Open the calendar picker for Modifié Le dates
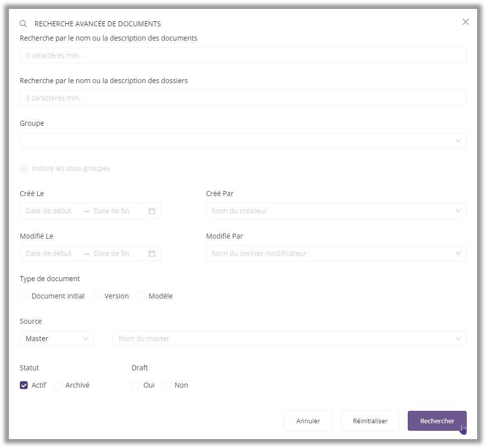The width and height of the screenshot is (486, 448). (151, 253)
